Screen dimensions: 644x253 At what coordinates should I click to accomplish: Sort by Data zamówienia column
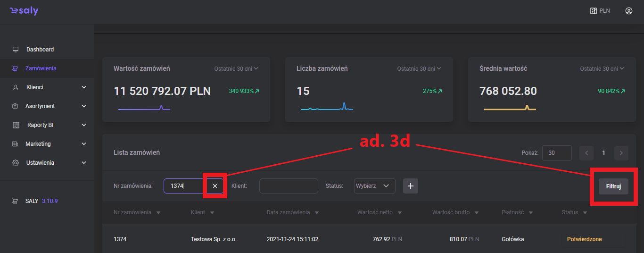(292, 212)
